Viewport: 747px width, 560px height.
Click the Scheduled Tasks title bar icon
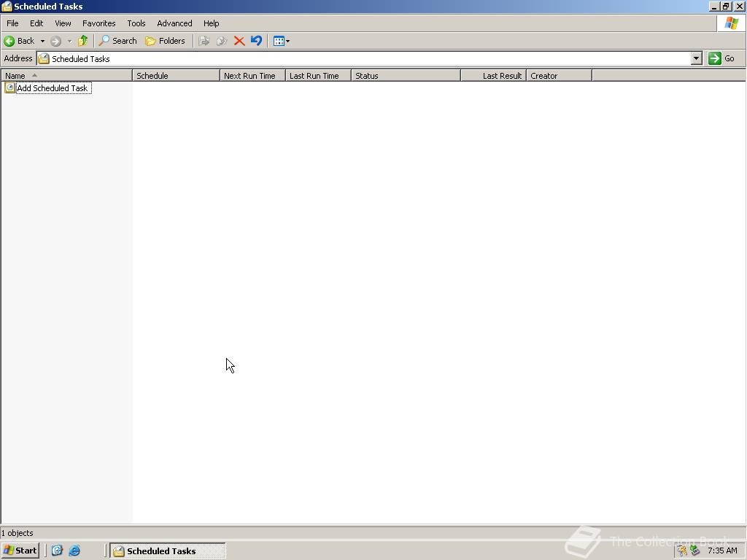coord(7,6)
